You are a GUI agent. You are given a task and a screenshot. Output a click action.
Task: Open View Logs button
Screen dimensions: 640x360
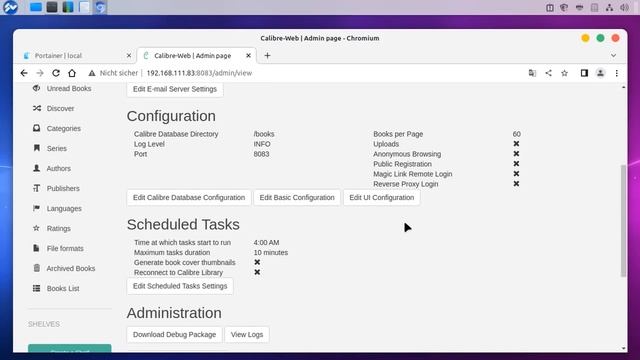click(x=247, y=335)
